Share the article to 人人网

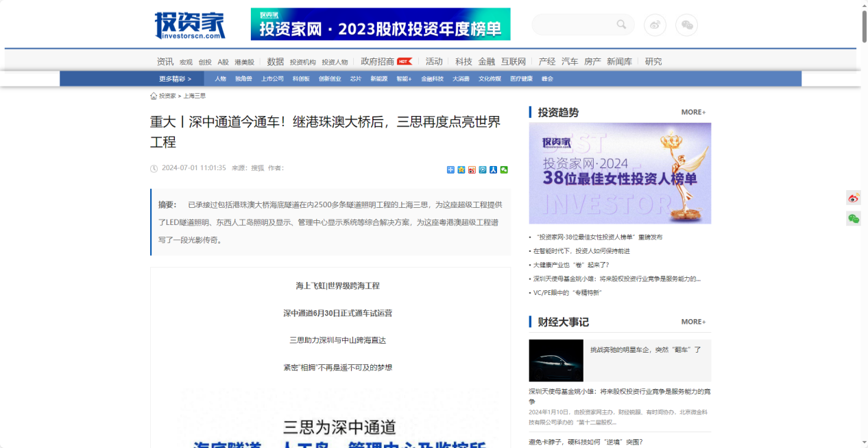tap(493, 169)
